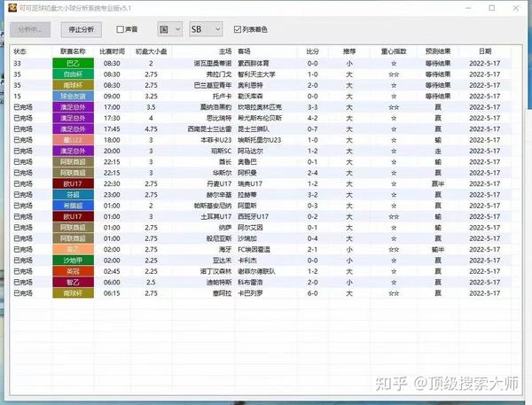532x405 pixels.
Task: Select away team 西班牙U17
Action: pos(253,217)
